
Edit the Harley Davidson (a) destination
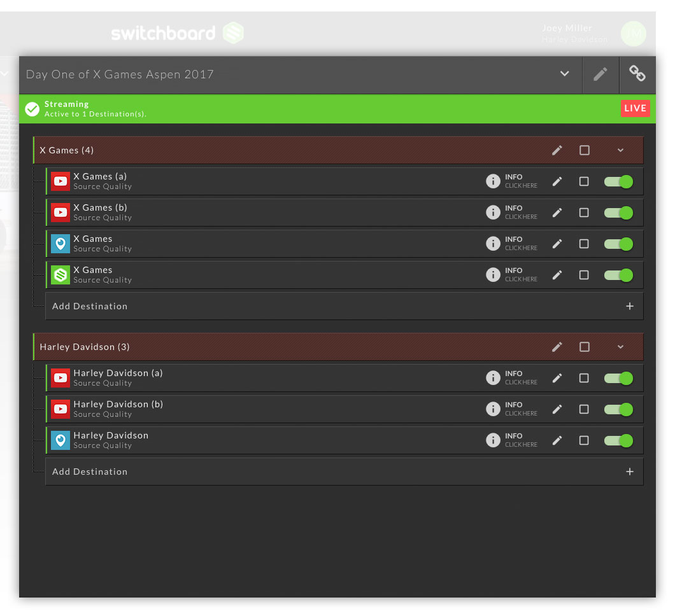[x=557, y=378]
